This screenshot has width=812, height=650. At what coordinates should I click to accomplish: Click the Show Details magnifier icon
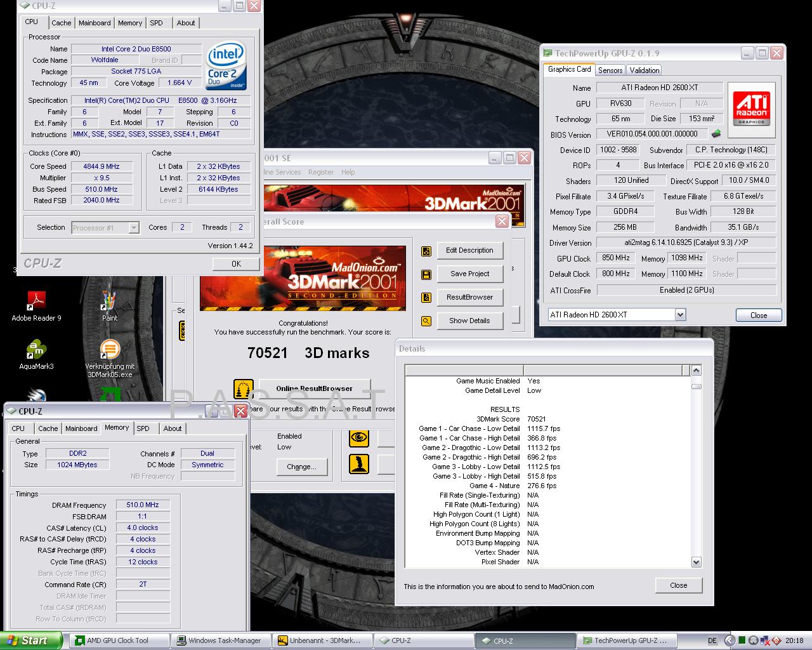click(426, 321)
